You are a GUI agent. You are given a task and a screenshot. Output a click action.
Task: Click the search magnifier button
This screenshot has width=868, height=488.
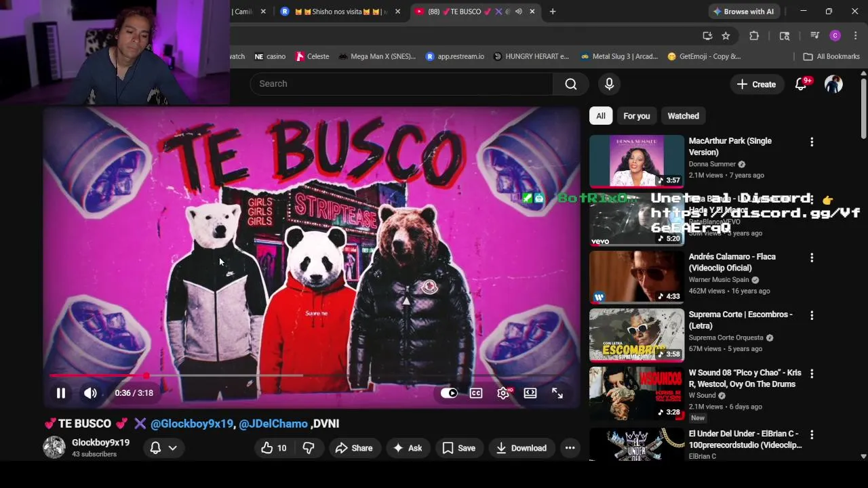(x=571, y=83)
